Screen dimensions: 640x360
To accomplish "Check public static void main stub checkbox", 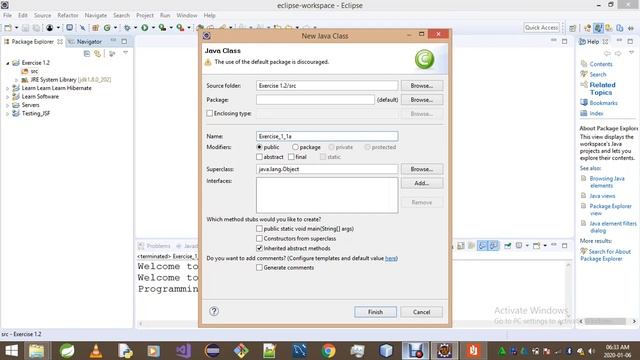I will pos(259,229).
